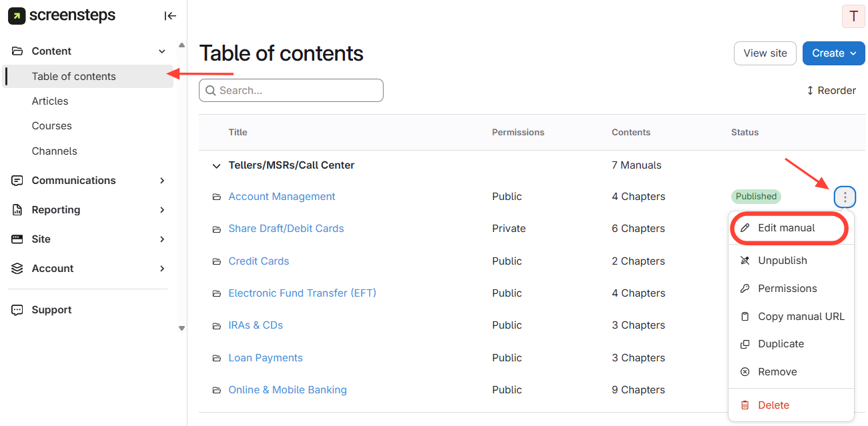Expand the Communications sidebar section
This screenshot has width=868, height=426.
pyautogui.click(x=162, y=181)
